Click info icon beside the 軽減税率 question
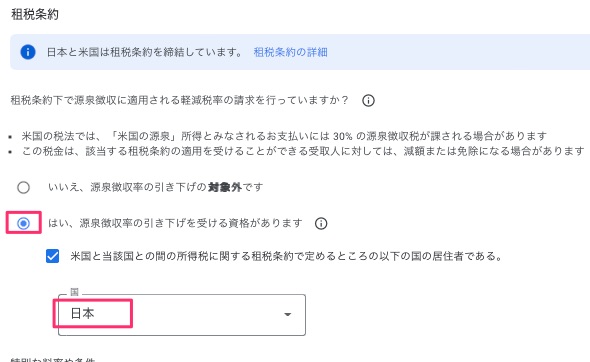Image resolution: width=590 pixels, height=362 pixels. click(x=368, y=100)
